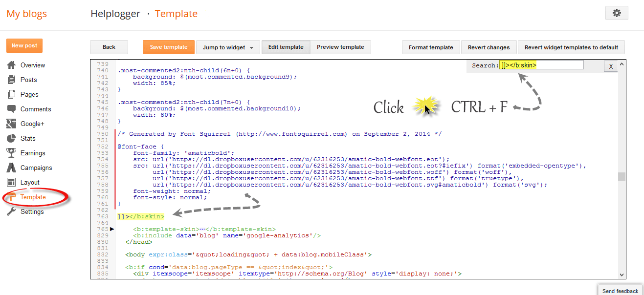This screenshot has height=295, width=644.
Task: Open the Stats section
Action: tap(28, 138)
